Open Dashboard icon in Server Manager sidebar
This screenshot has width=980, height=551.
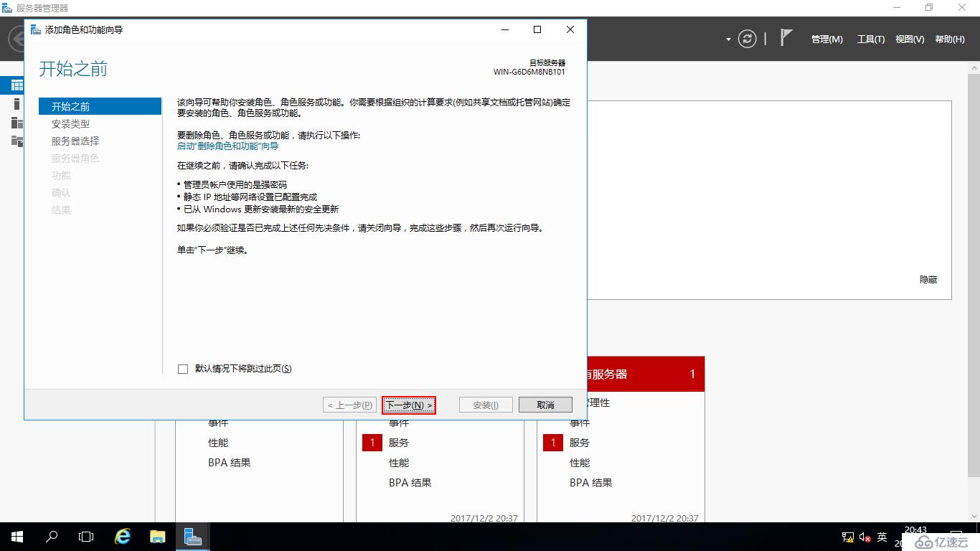tap(17, 85)
